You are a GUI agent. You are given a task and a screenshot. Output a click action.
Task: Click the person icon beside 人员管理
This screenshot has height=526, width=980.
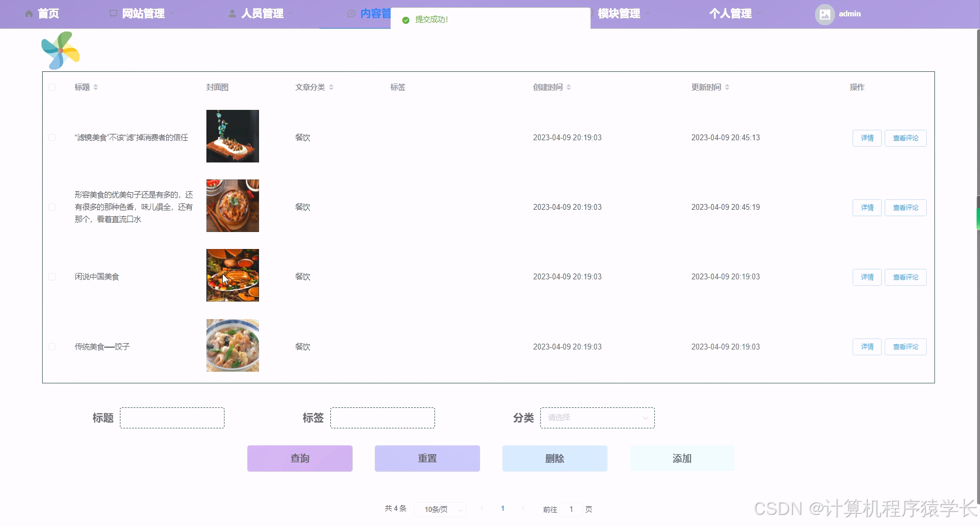tap(232, 13)
